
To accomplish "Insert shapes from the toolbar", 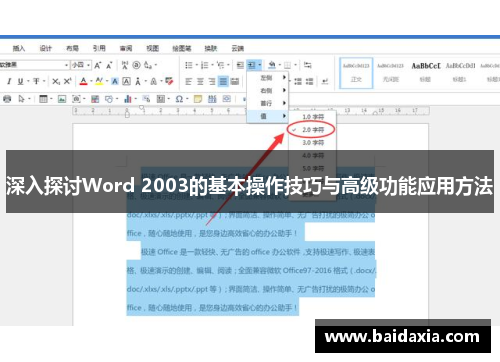I will [x=109, y=99].
